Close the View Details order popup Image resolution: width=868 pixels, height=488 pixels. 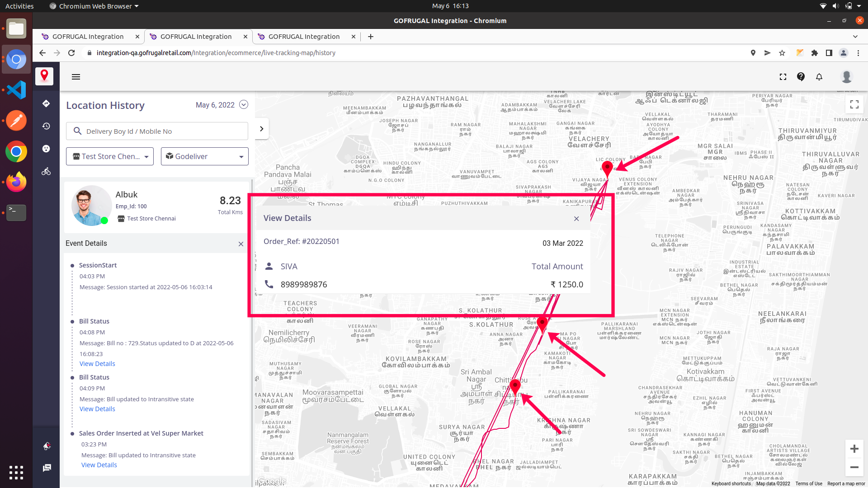pos(576,219)
